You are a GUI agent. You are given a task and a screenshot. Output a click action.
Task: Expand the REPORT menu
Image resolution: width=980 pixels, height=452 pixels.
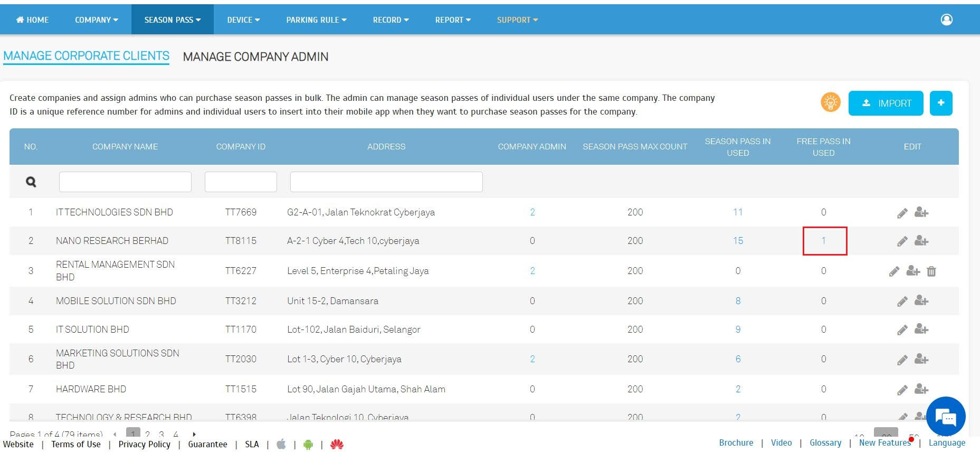[453, 20]
